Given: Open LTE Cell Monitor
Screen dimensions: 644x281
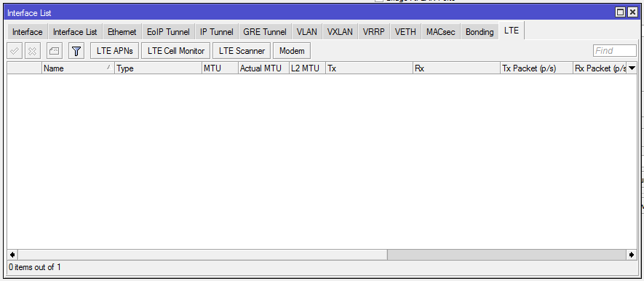Looking at the screenshot, I should click(176, 51).
